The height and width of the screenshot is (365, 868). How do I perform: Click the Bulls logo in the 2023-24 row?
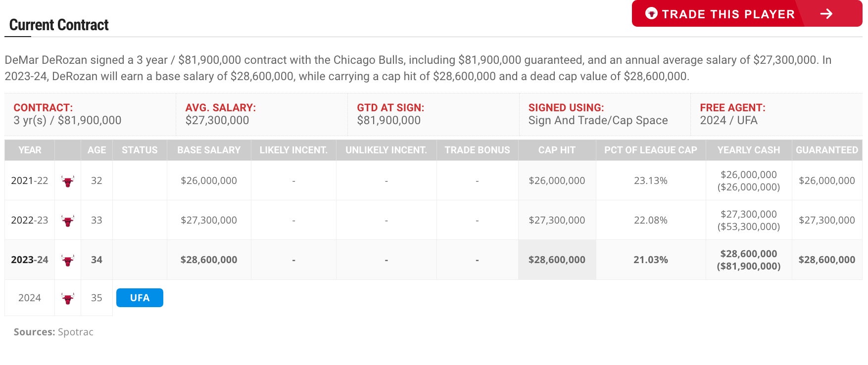point(68,260)
